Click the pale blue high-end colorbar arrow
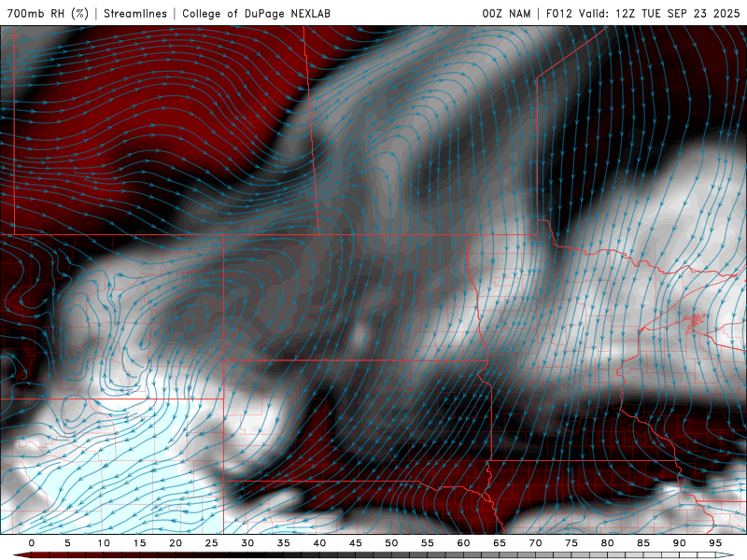Image resolution: width=747 pixels, height=560 pixels. coord(725,555)
